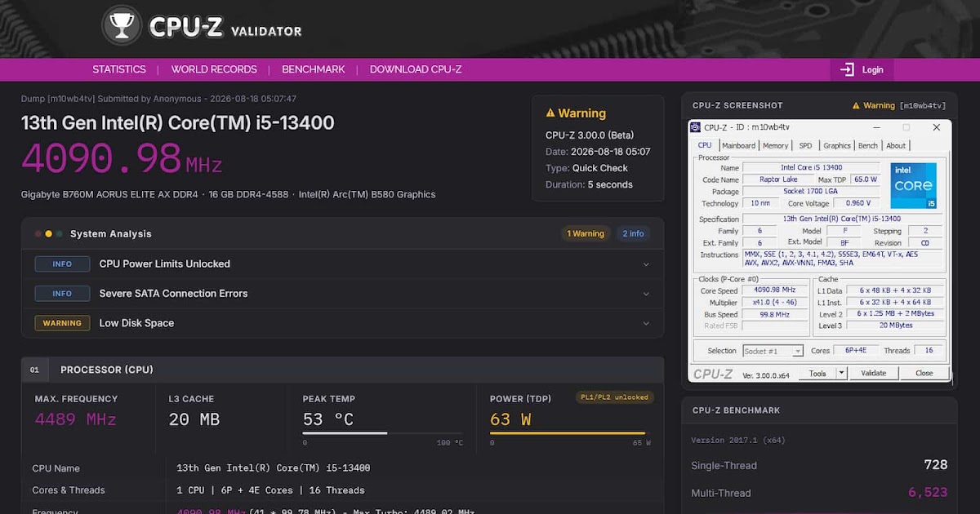This screenshot has height=514, width=980.
Task: Expand the CPU Power Limits Unlocked row
Action: pos(342,264)
